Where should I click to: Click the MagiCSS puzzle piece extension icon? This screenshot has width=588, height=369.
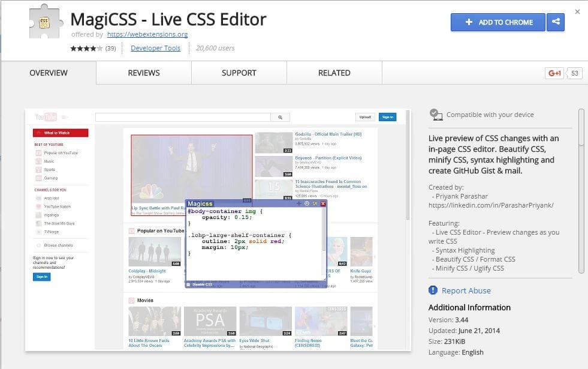46,22
